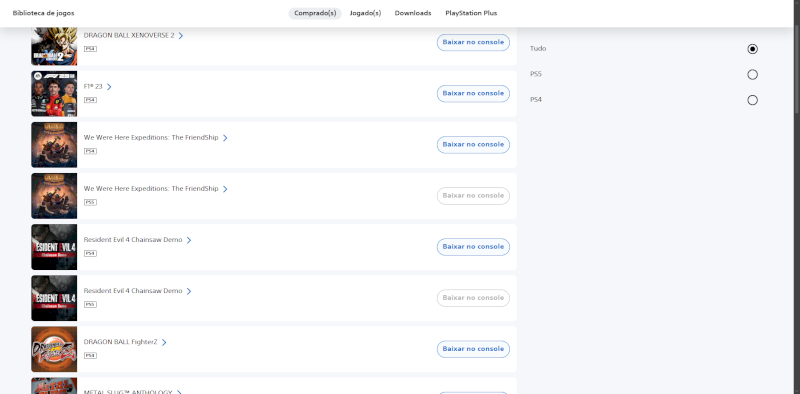
Task: Select the Tudo platform filter radio button
Action: 752,49
